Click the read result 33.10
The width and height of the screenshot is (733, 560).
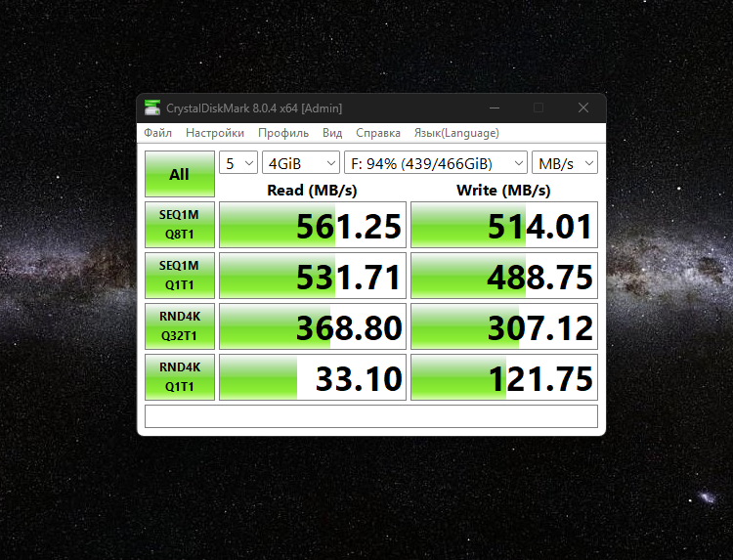pos(313,377)
